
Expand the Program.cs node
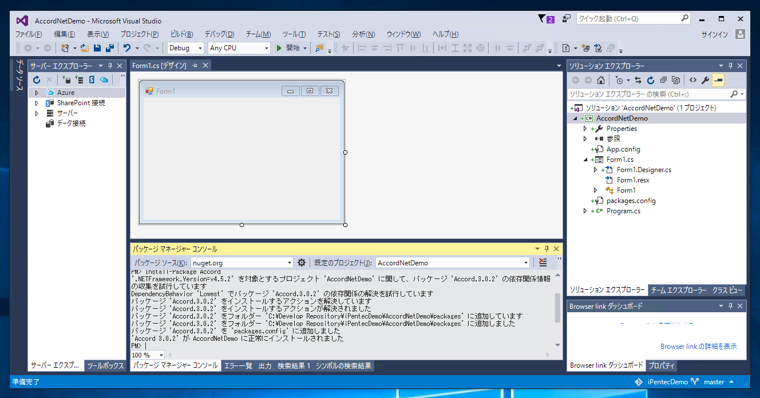point(585,211)
